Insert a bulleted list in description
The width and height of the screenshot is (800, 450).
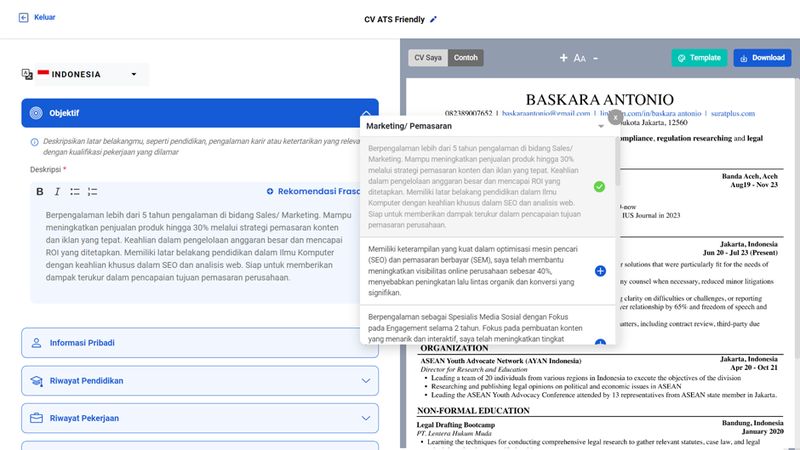coord(75,192)
